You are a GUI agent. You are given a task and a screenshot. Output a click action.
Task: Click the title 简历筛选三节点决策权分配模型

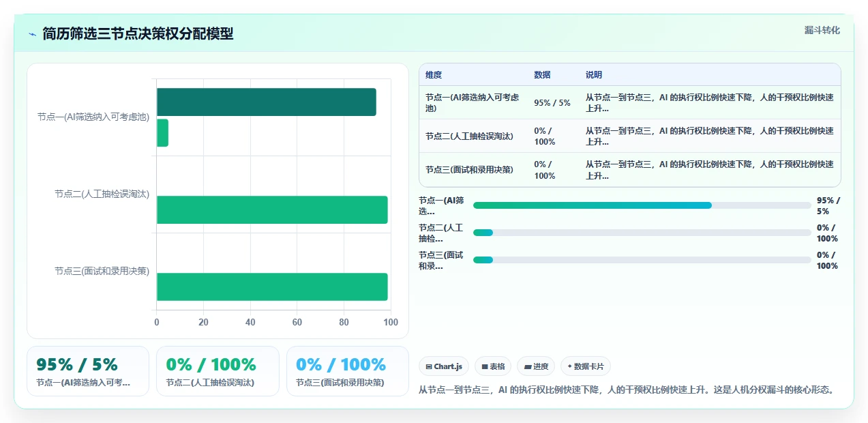(138, 34)
